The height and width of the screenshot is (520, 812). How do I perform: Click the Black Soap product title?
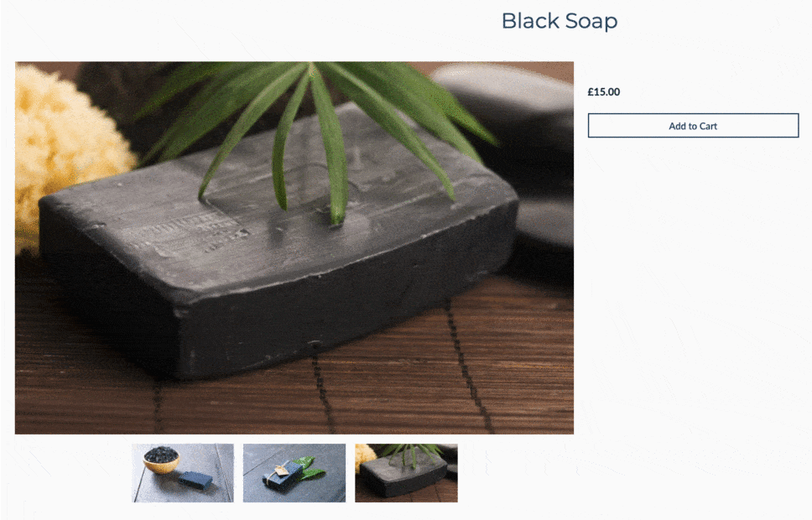[x=560, y=21]
